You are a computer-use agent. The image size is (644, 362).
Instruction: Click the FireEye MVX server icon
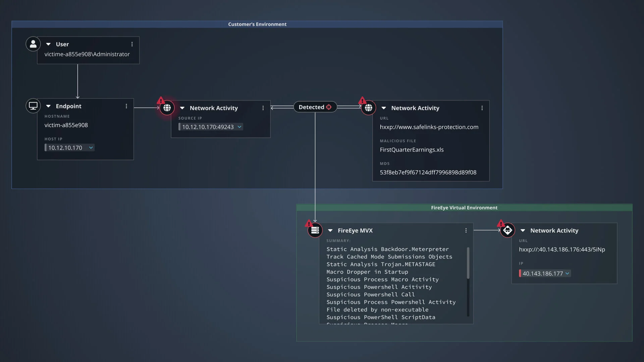315,230
